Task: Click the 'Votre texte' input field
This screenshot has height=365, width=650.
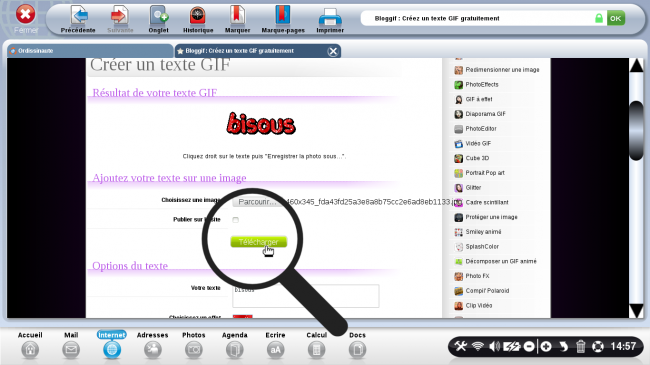Action: point(306,296)
